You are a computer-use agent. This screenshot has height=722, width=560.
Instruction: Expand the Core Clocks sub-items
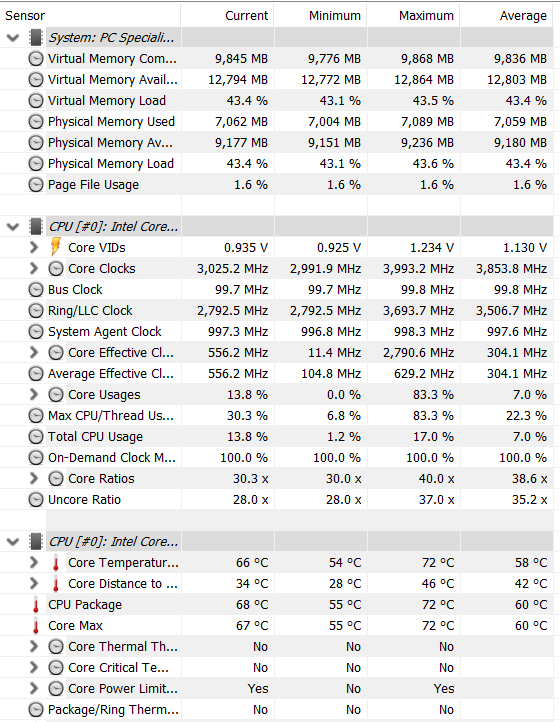point(34,268)
